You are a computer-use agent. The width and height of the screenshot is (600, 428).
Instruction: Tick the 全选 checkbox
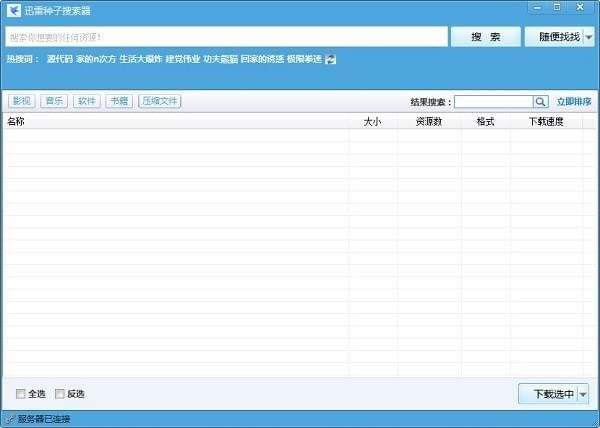click(21, 394)
